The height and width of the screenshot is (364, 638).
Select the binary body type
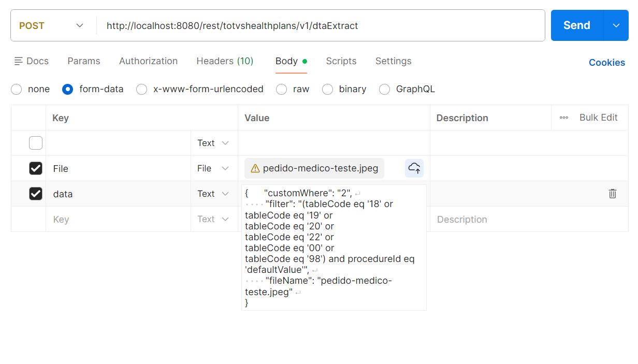[327, 89]
